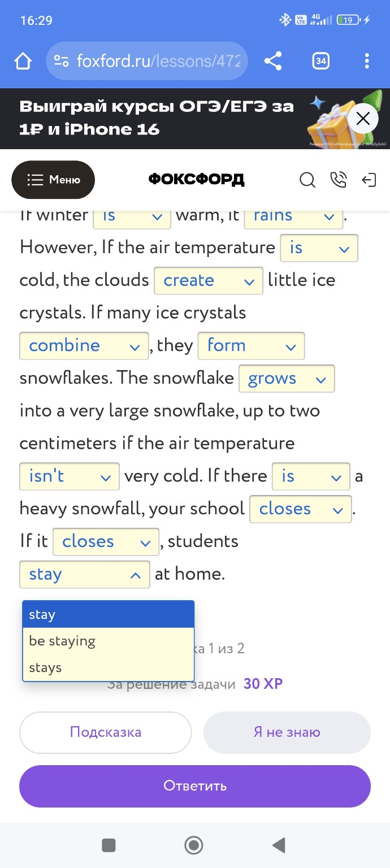Open the browser tabs switcher
Screen dimensions: 390x868
click(320, 61)
